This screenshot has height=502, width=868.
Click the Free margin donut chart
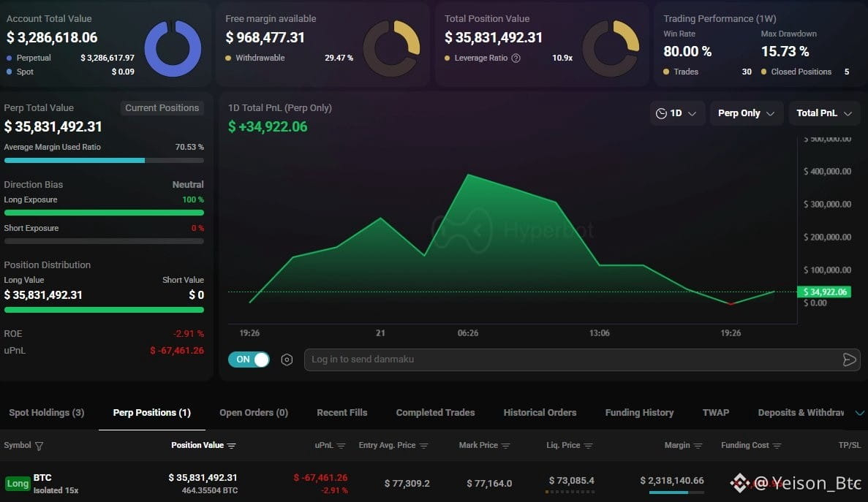[x=391, y=49]
